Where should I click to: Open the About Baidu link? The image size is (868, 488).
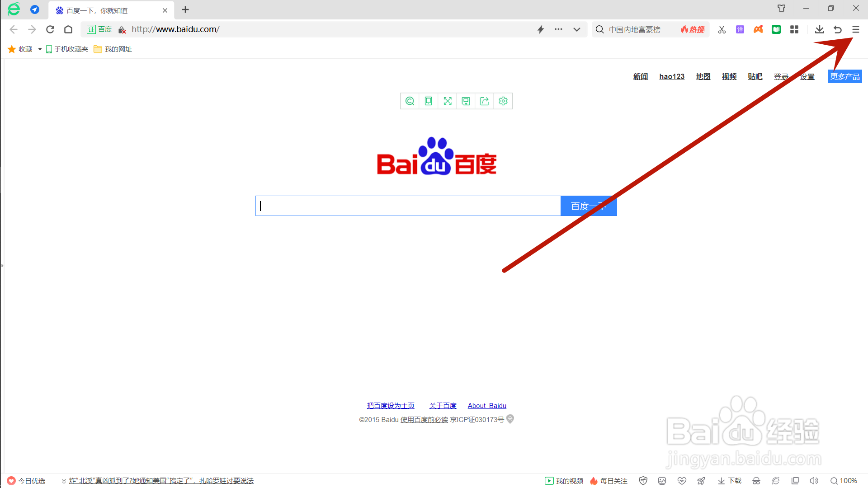pyautogui.click(x=487, y=406)
